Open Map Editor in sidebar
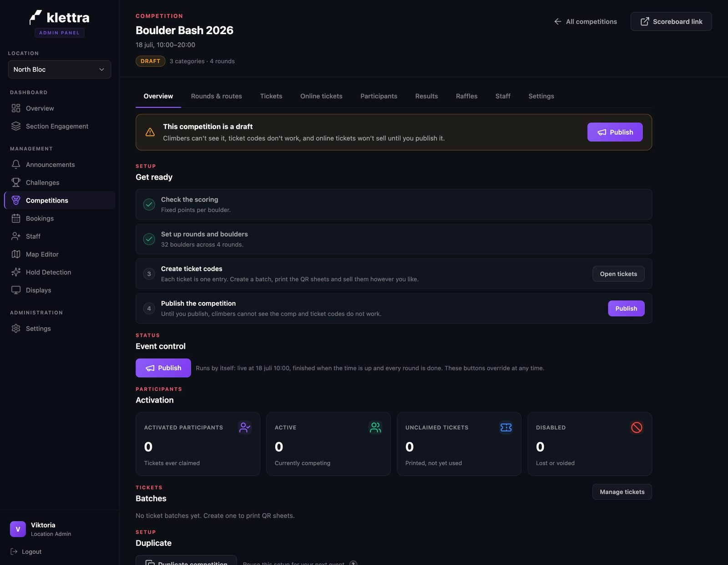 coord(60,254)
